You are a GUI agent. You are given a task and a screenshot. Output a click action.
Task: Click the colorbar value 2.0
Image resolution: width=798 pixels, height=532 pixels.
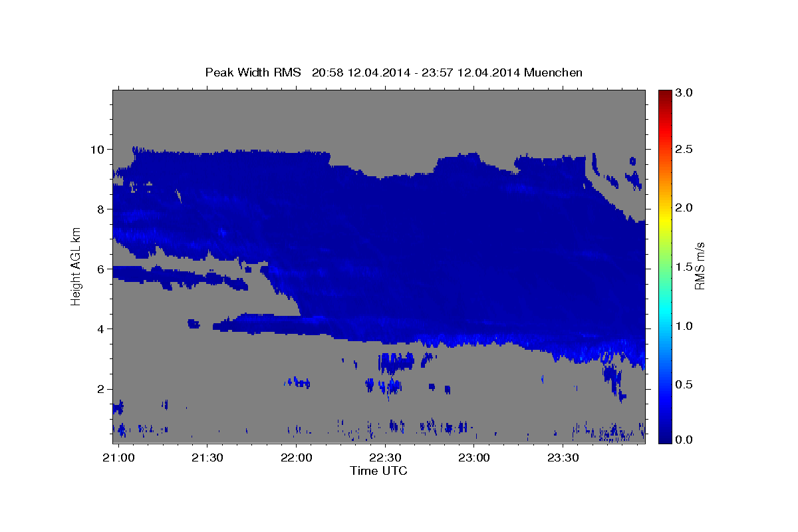pos(685,207)
